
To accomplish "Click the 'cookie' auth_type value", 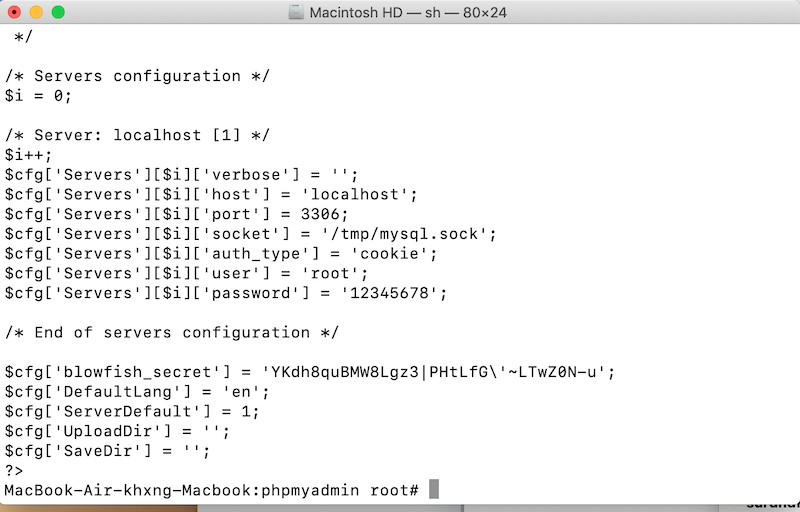I will point(389,253).
